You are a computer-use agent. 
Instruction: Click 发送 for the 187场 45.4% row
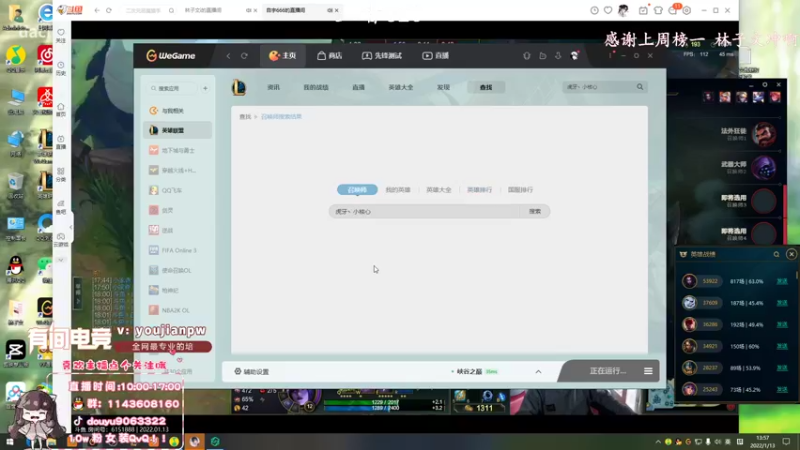click(782, 303)
